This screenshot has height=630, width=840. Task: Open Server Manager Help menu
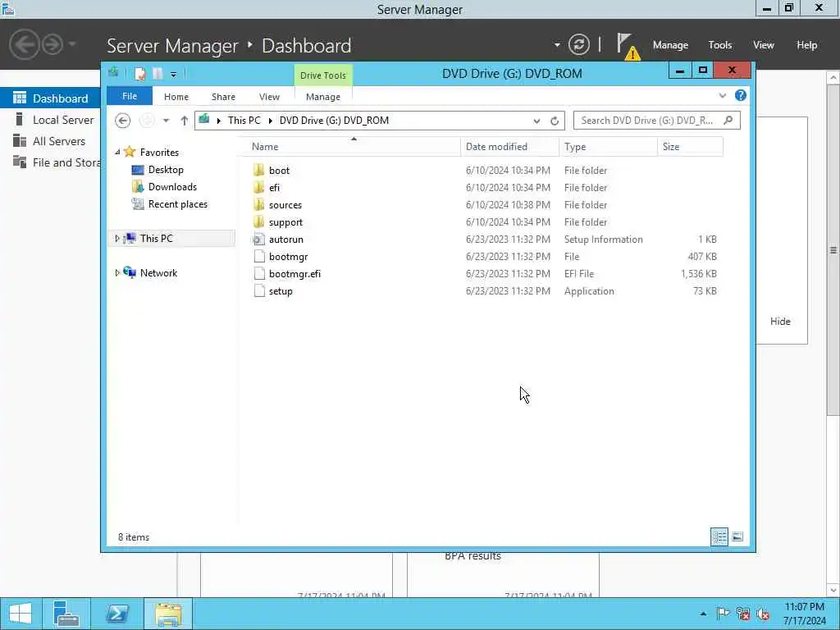pos(807,45)
